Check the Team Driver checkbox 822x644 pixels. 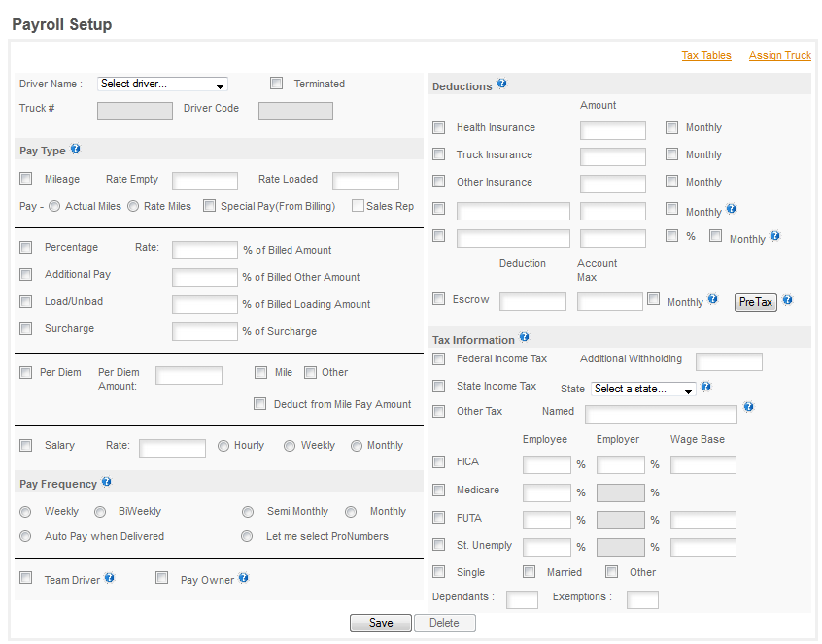[x=25, y=577]
